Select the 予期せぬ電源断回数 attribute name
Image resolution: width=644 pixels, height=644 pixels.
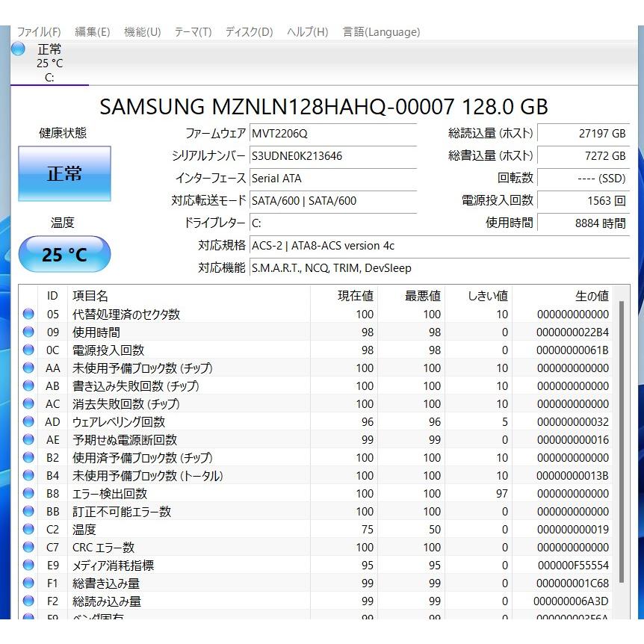(x=125, y=439)
